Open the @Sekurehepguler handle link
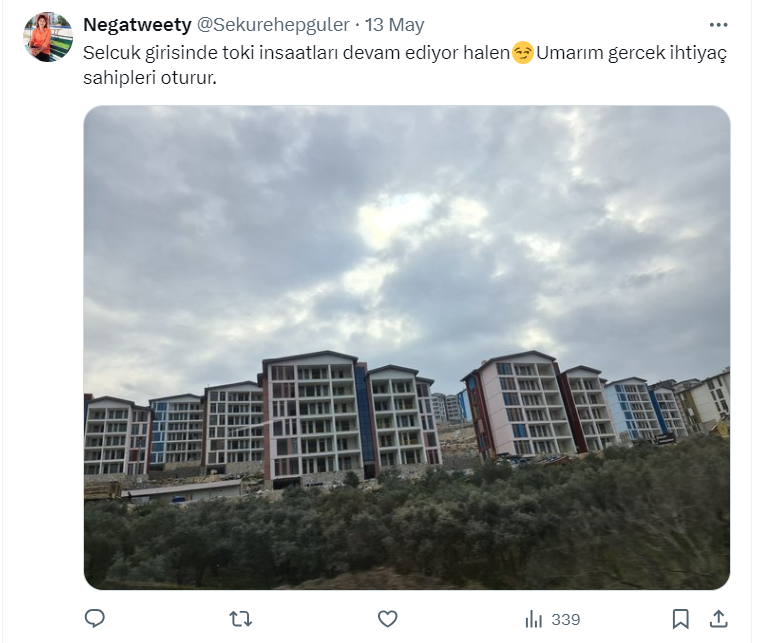 pyautogui.click(x=273, y=25)
